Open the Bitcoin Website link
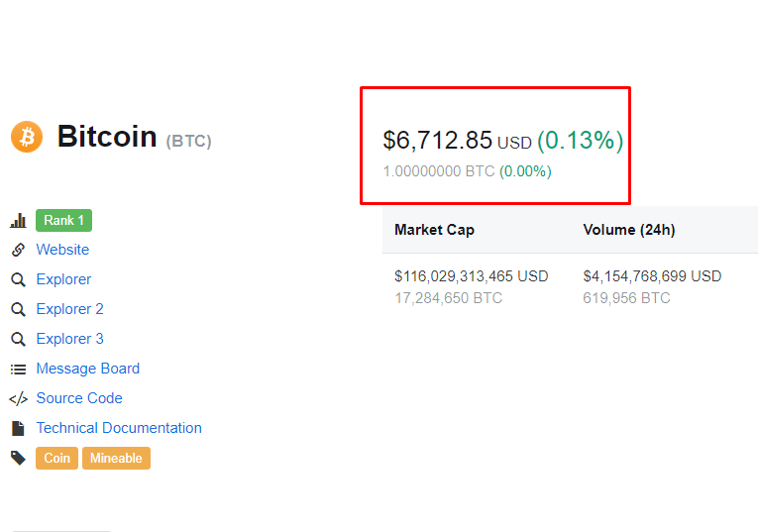Screen dimensions: 758x532 pos(62,250)
